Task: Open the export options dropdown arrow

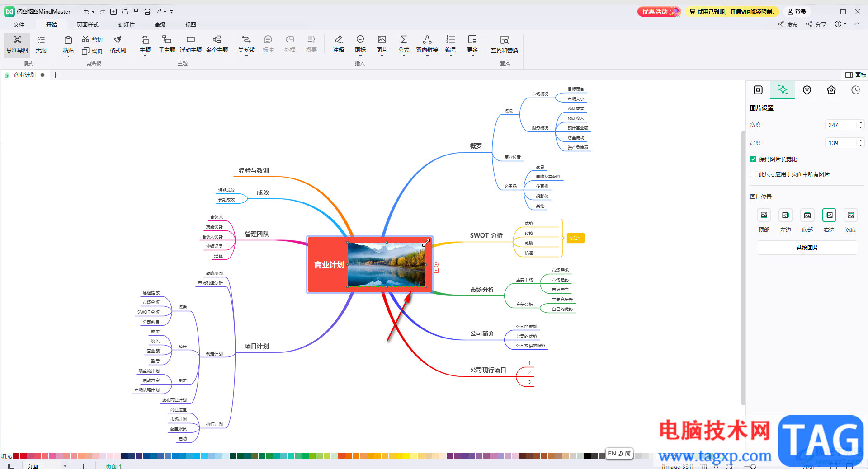Action: click(165, 12)
